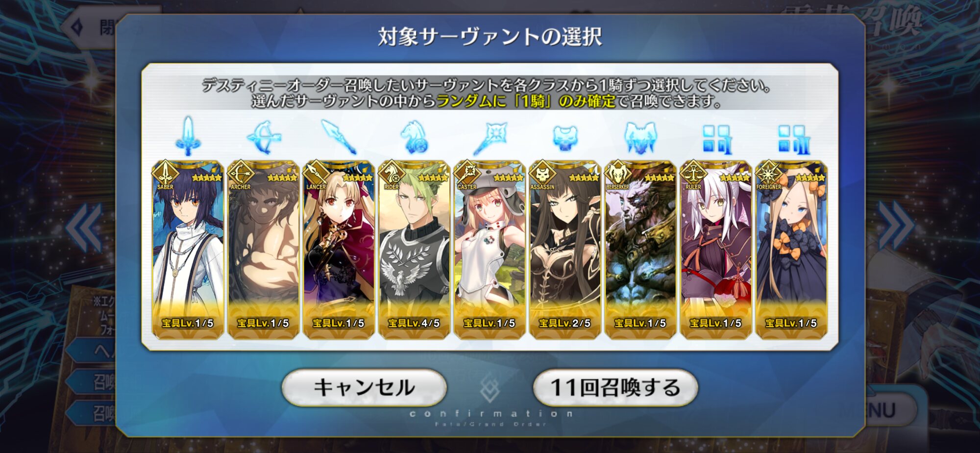Choose the Caster servant card with helmet

[x=490, y=250]
